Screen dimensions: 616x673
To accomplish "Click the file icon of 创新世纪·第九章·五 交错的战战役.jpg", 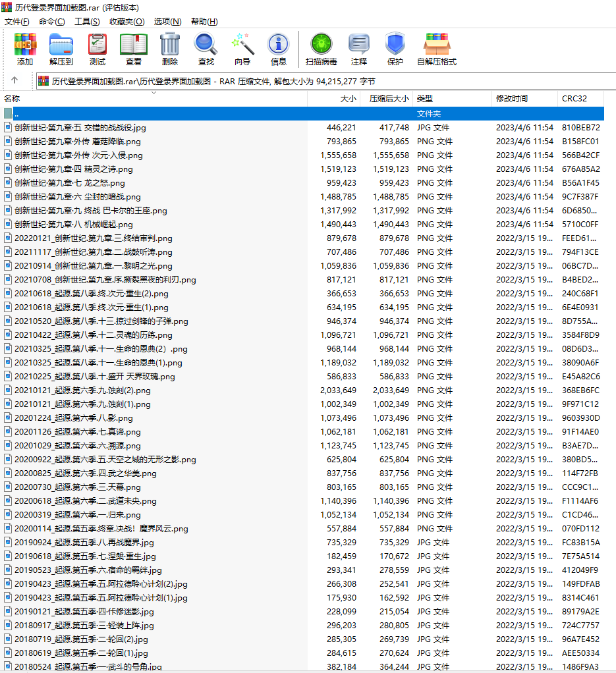I will 8,128.
